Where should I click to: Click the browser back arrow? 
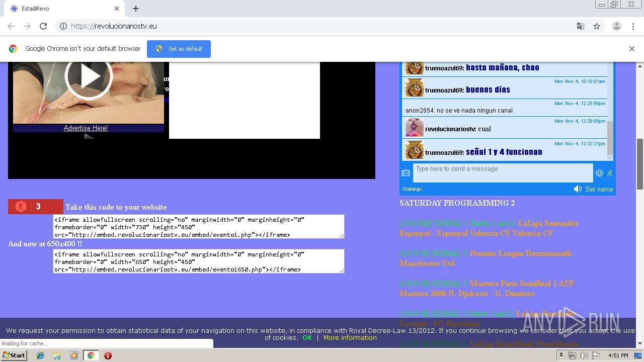click(11, 26)
